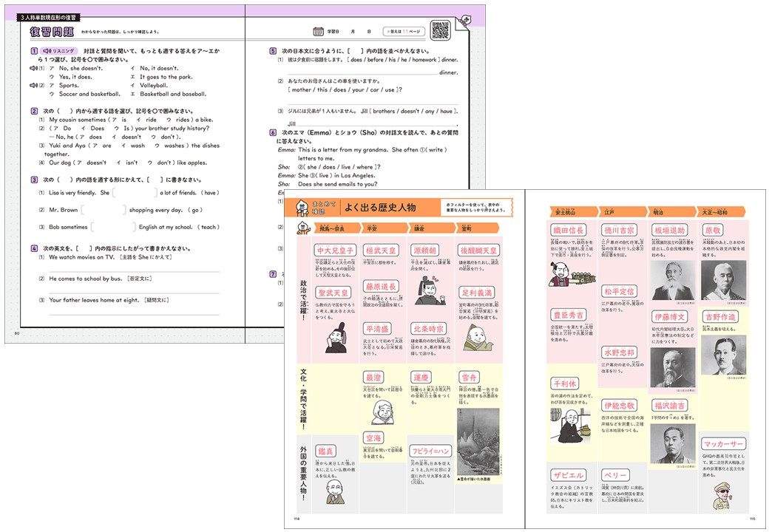
Task: Click the 運慶 name label
Action: (x=420, y=378)
